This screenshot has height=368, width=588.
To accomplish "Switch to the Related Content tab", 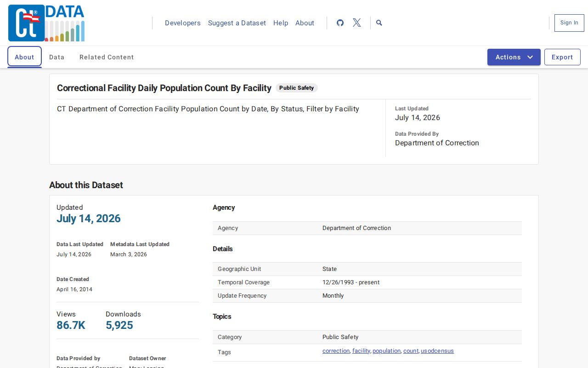I will click(x=107, y=57).
